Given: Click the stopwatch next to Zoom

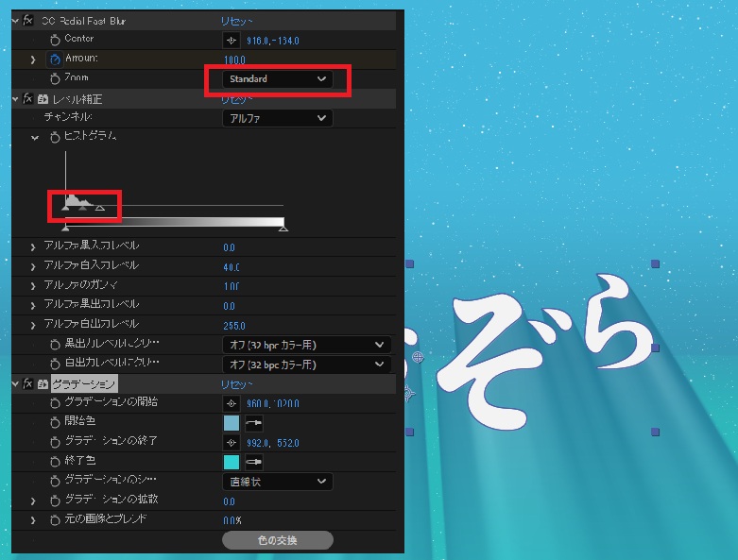Looking at the screenshot, I should tap(54, 78).
